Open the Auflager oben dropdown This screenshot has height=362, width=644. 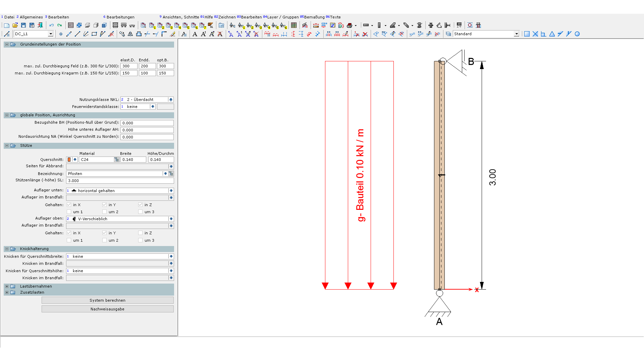coord(171,219)
